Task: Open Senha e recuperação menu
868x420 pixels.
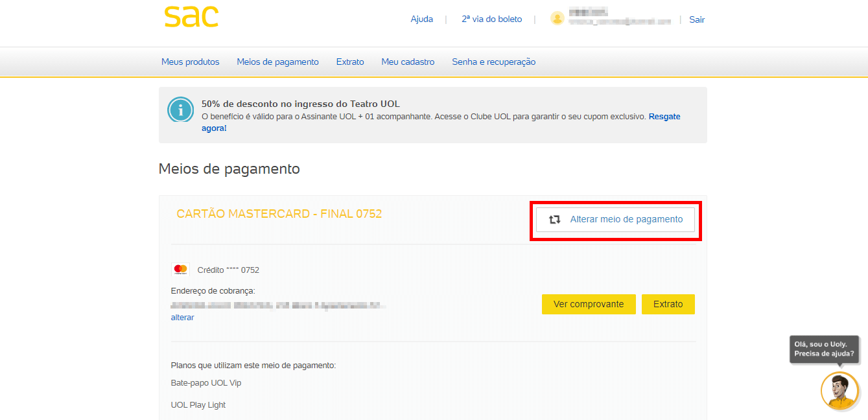Action: [494, 62]
